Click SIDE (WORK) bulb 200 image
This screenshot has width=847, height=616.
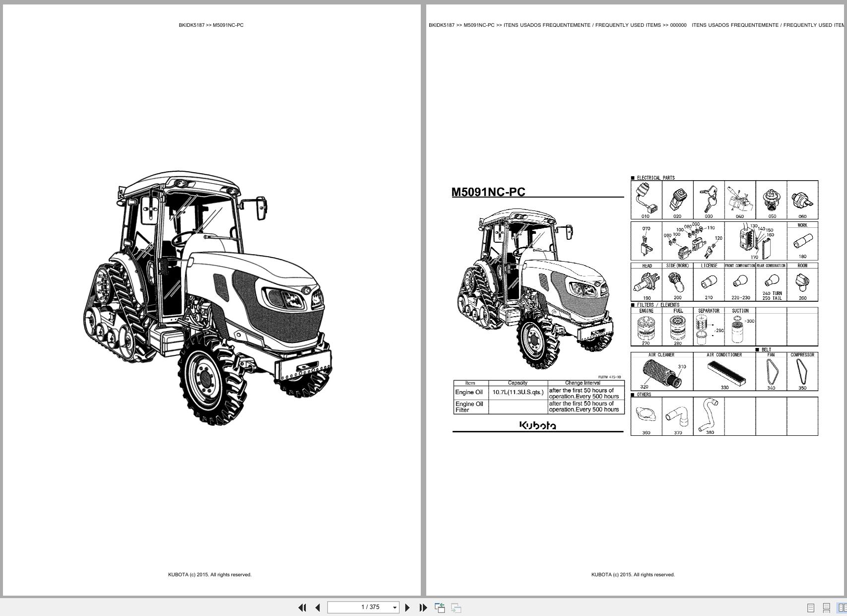point(677,282)
